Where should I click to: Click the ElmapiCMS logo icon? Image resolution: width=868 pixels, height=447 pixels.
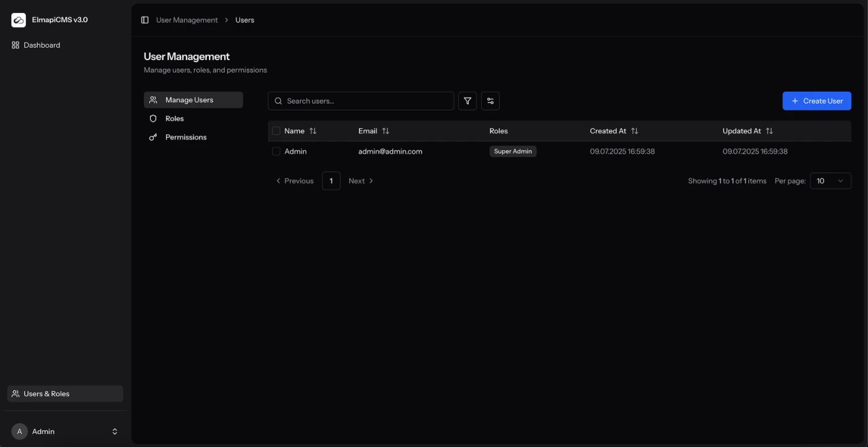pos(19,20)
